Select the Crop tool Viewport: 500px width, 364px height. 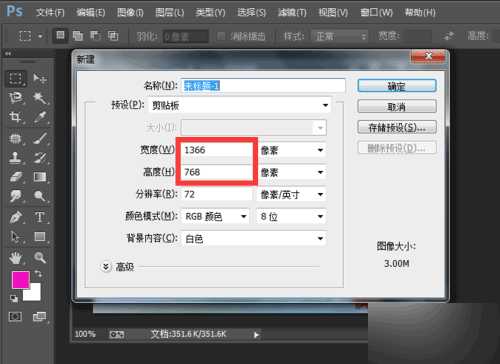(x=16, y=117)
